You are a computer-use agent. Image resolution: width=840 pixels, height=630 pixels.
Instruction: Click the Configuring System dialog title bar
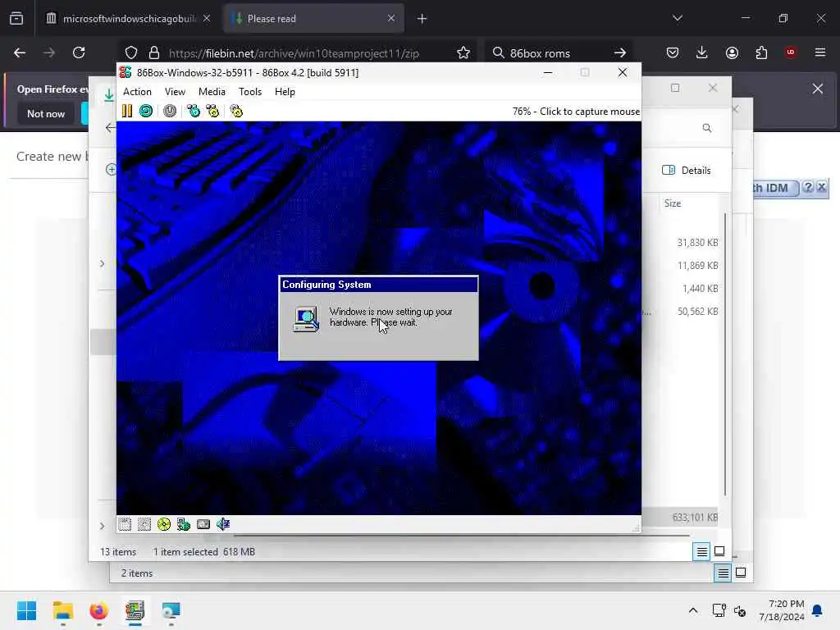(x=378, y=285)
